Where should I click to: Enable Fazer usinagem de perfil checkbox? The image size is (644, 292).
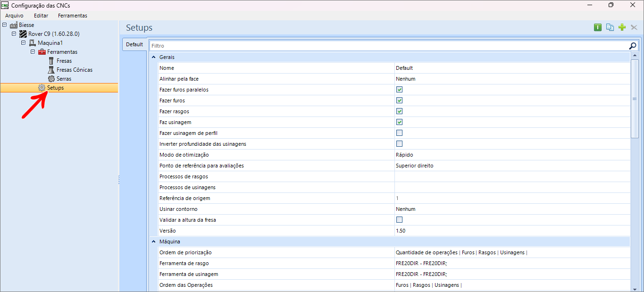(x=399, y=133)
